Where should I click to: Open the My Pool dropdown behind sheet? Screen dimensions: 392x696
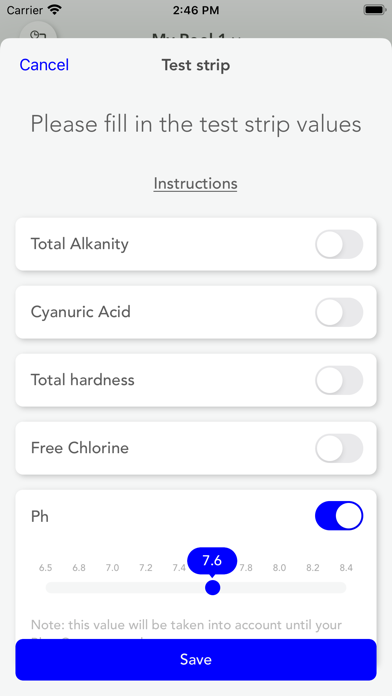click(196, 36)
